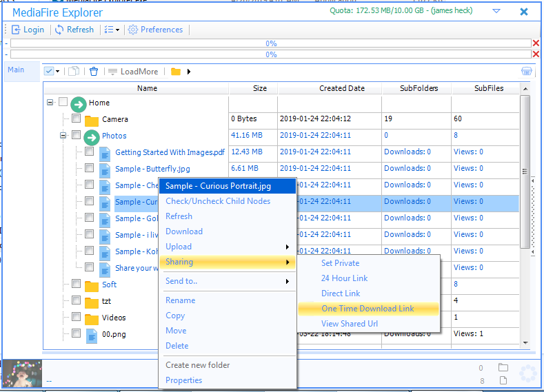Screen dimensions: 544x392
Task: Click the trash delete icon
Action: pos(94,72)
